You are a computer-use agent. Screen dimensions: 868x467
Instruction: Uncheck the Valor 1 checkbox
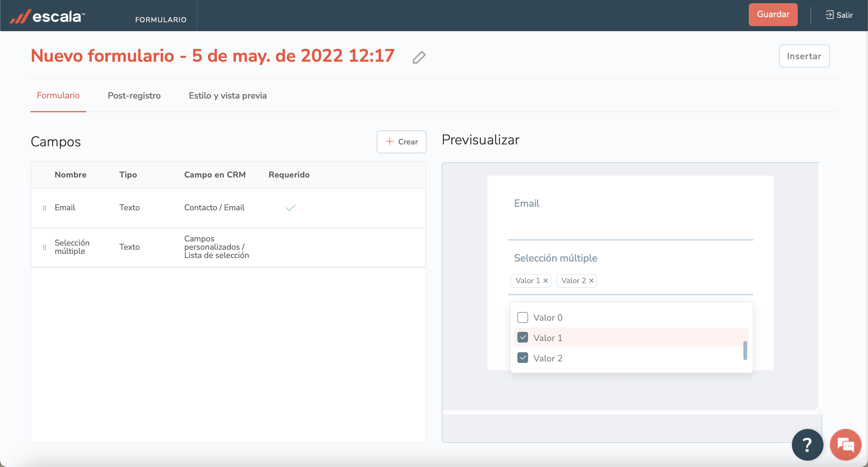pos(523,338)
